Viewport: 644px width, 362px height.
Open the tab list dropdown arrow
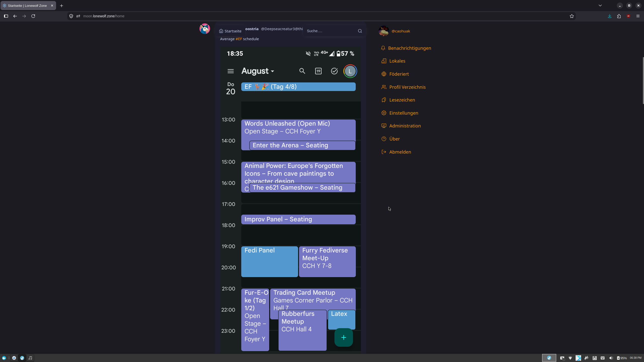point(600,6)
